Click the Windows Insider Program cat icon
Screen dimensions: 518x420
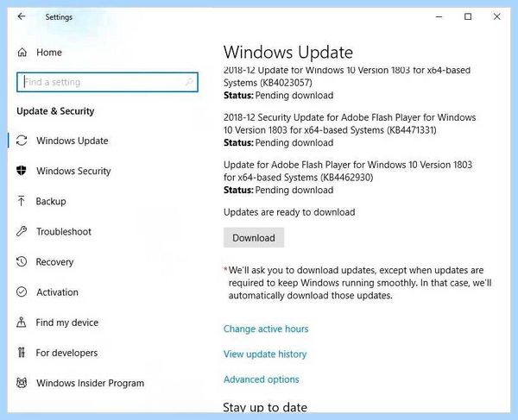(x=22, y=383)
